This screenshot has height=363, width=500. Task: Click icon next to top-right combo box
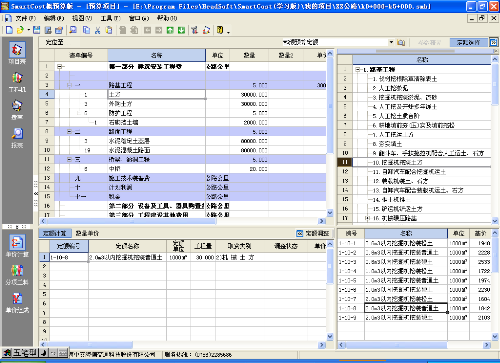tap(401, 42)
